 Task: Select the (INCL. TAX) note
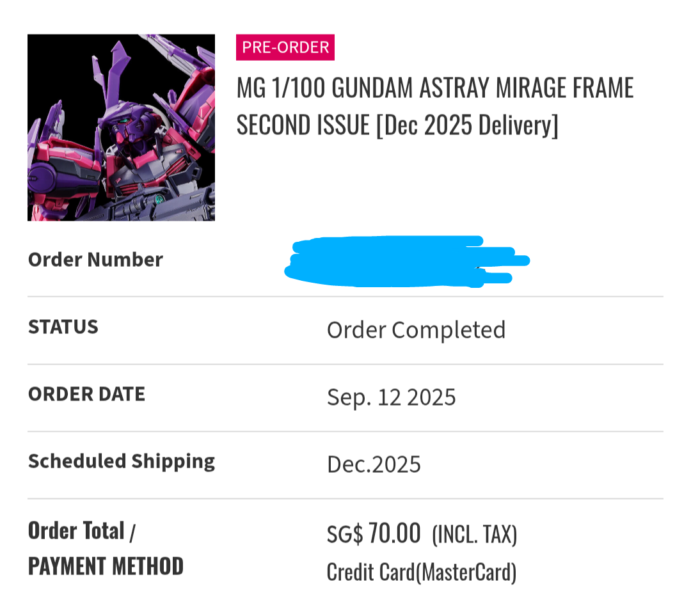475,535
